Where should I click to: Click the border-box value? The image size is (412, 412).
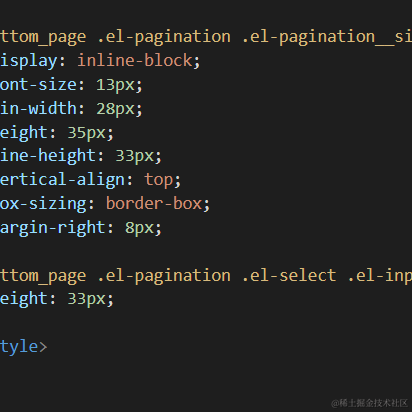(154, 204)
